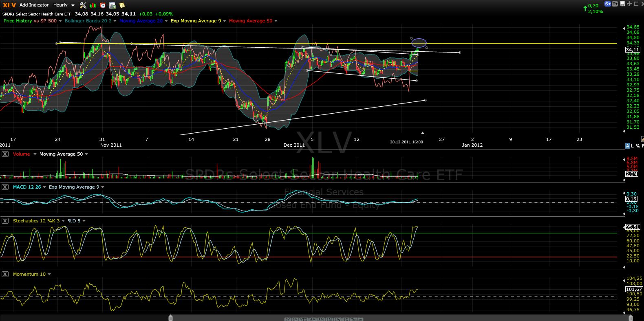Select the 6M range button

point(313,319)
